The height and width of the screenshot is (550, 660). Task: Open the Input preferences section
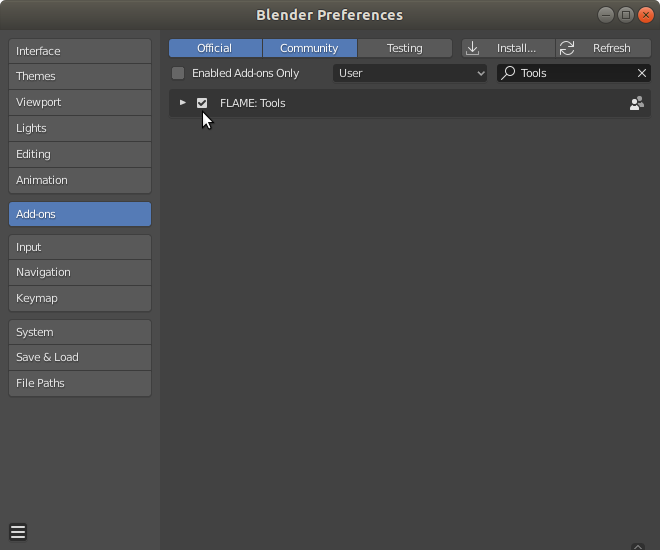[80, 247]
